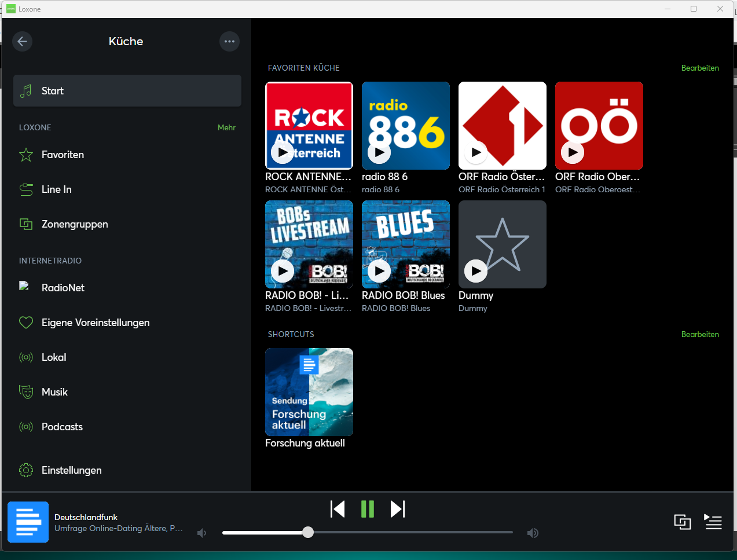This screenshot has width=737, height=560.
Task: Click the Deutschlandfunk now-playing cover
Action: tap(28, 522)
